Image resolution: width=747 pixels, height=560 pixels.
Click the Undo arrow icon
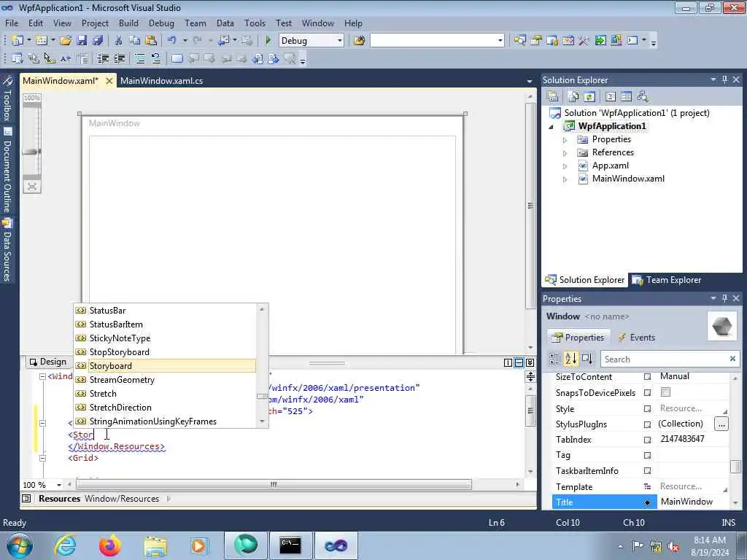172,41
